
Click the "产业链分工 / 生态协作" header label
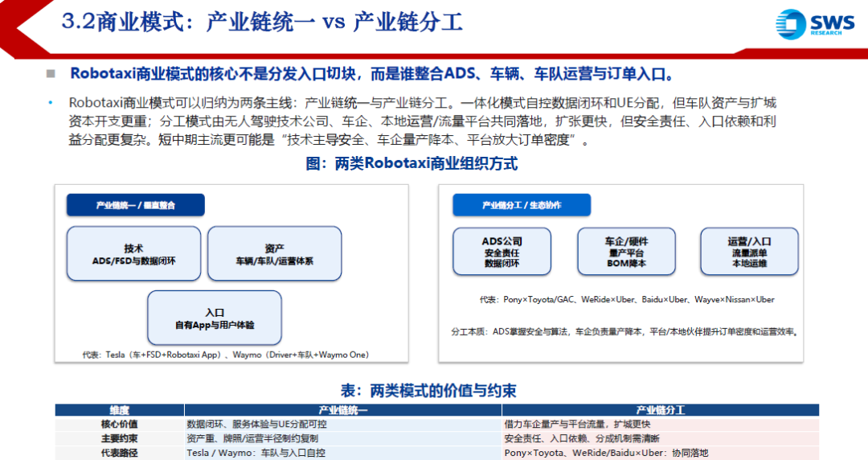click(522, 205)
